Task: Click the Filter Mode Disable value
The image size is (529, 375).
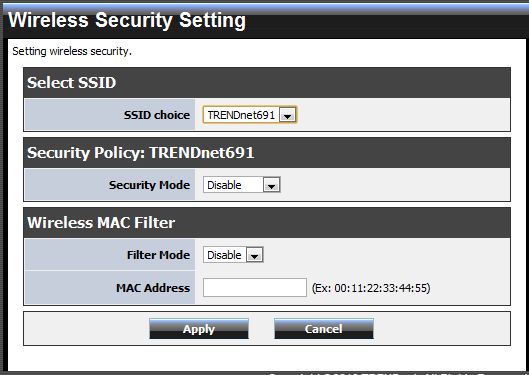Action: pos(225,255)
